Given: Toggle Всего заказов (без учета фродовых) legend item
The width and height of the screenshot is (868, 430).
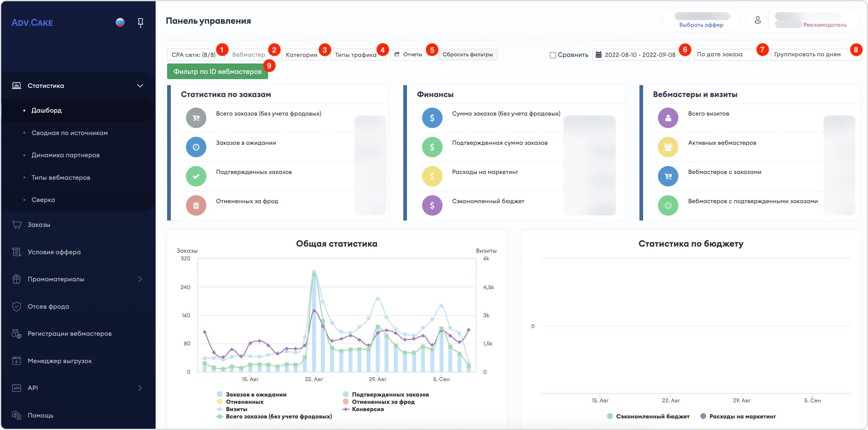Looking at the screenshot, I should point(274,417).
